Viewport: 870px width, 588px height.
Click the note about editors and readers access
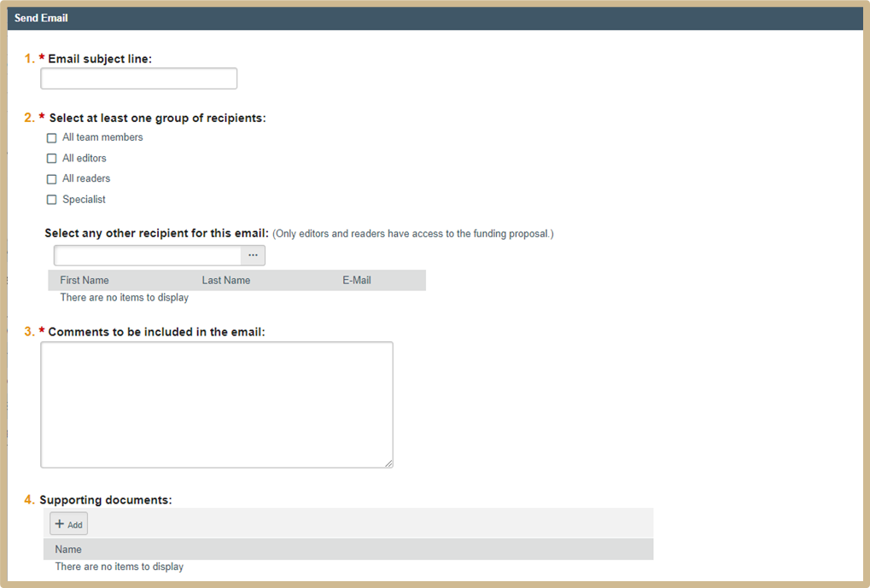413,234
